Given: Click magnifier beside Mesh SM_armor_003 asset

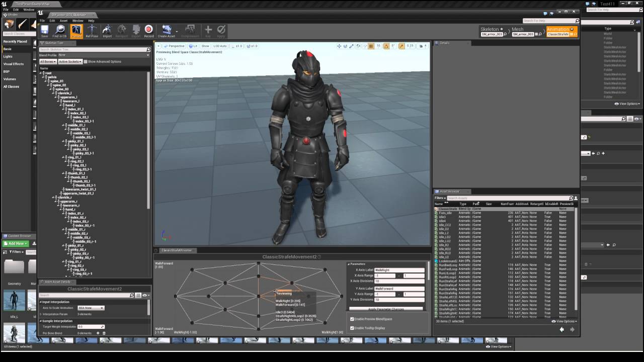Looking at the screenshot, I should point(539,35).
